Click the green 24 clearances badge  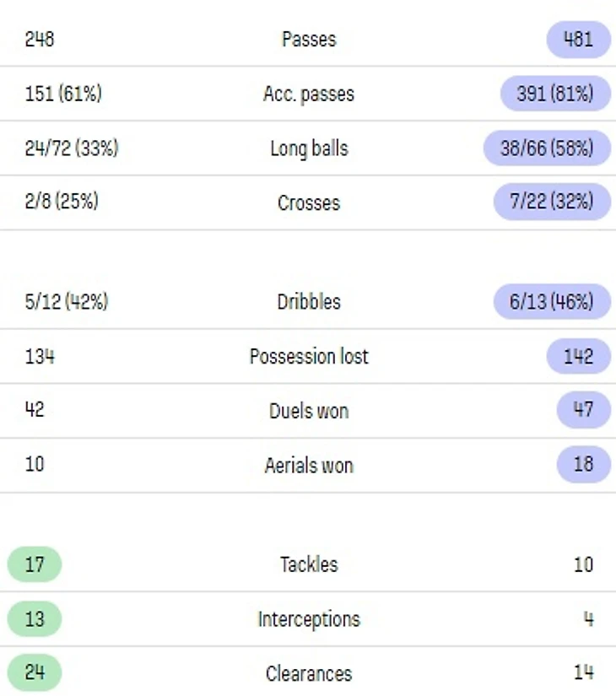point(35,672)
